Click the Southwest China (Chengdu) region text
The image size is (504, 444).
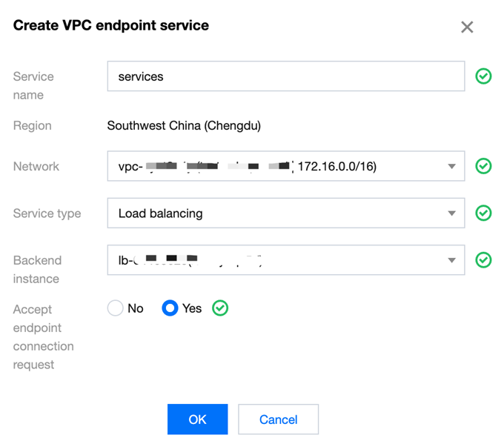(184, 125)
